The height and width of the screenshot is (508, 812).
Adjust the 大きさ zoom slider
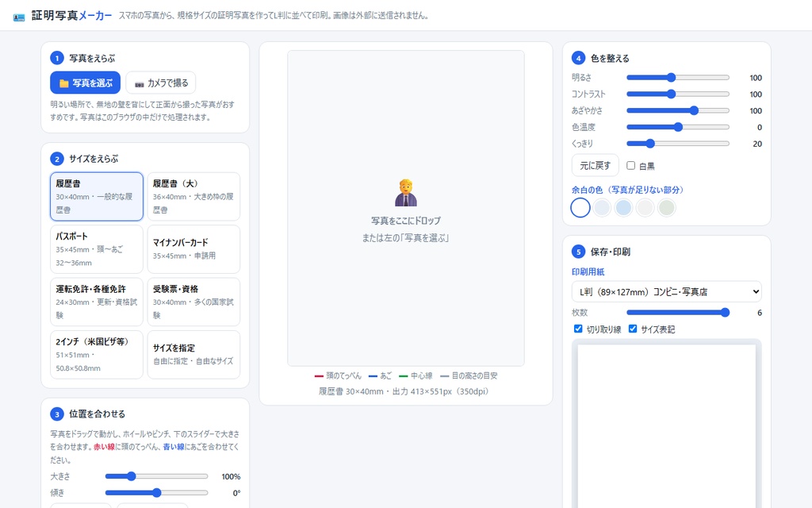pyautogui.click(x=156, y=476)
